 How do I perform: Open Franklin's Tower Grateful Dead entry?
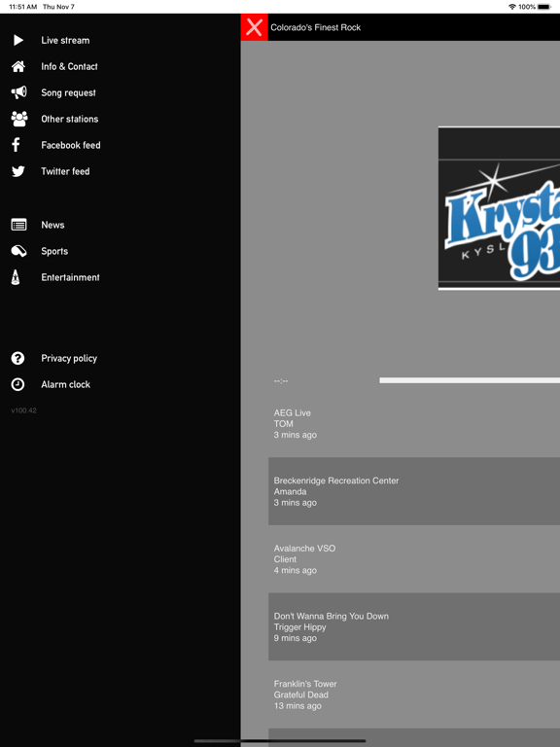tap(414, 694)
